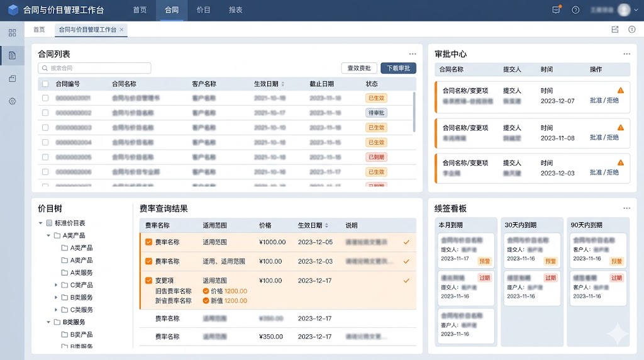Open the user account dropdown arrow
This screenshot has width=644, height=360.
635,10
